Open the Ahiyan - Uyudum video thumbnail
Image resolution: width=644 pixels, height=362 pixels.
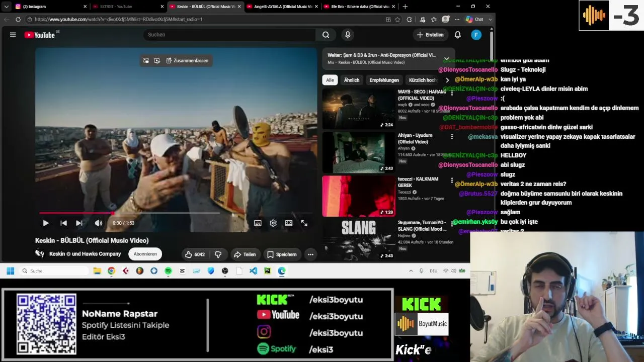point(359,152)
